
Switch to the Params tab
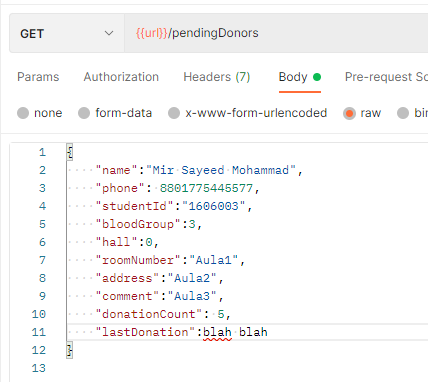tap(38, 77)
